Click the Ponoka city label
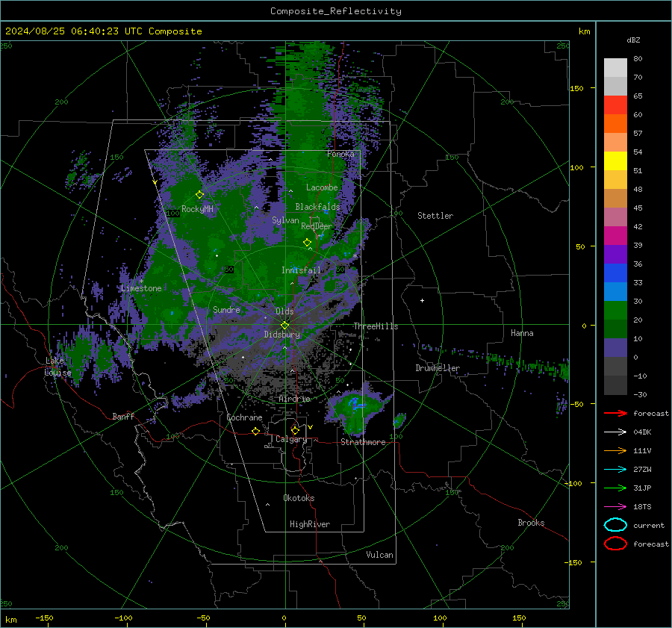 pyautogui.click(x=340, y=154)
